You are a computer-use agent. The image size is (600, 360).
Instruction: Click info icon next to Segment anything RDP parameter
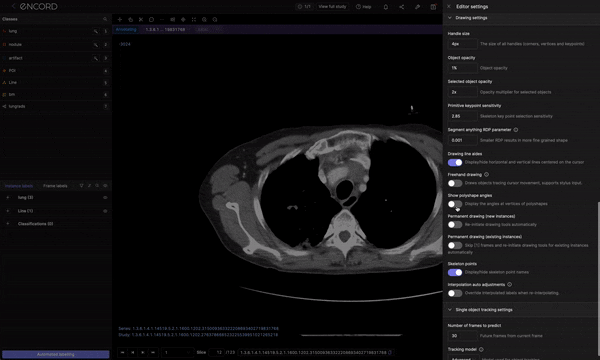pyautogui.click(x=516, y=130)
